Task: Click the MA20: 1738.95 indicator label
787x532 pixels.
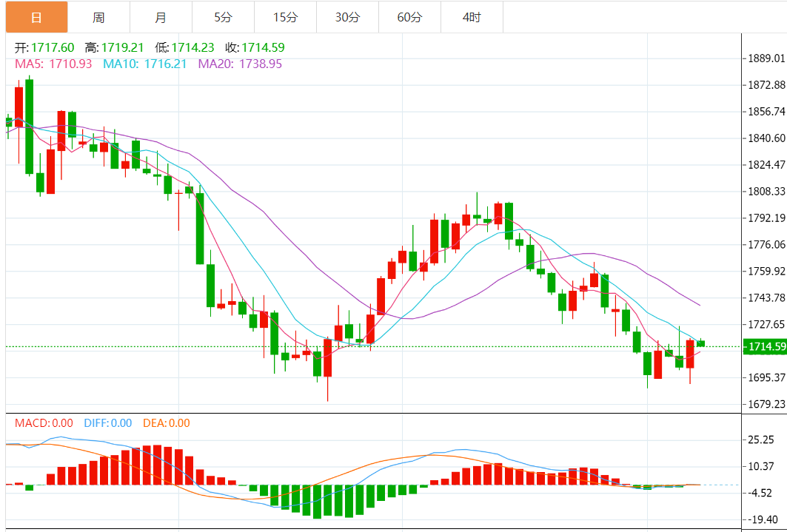Action: pos(241,64)
